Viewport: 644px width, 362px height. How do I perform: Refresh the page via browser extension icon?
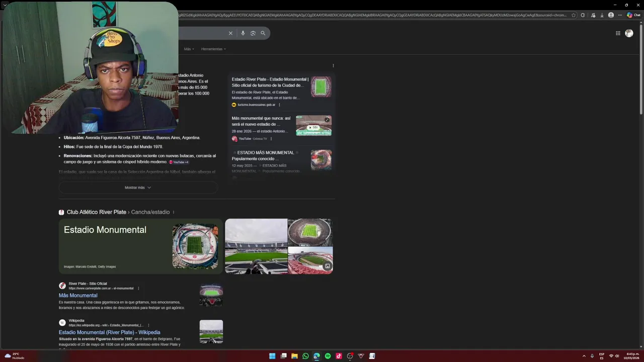tap(583, 15)
